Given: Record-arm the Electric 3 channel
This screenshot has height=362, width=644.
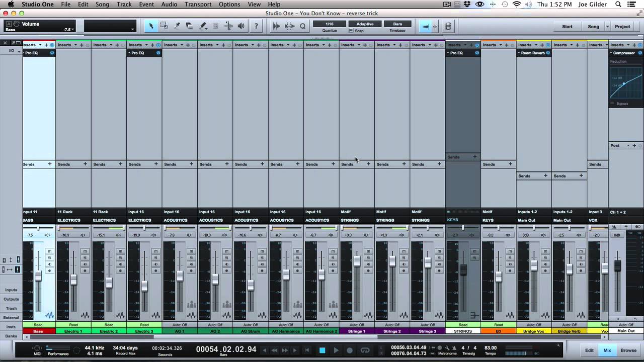Looking at the screenshot, I should (x=155, y=270).
